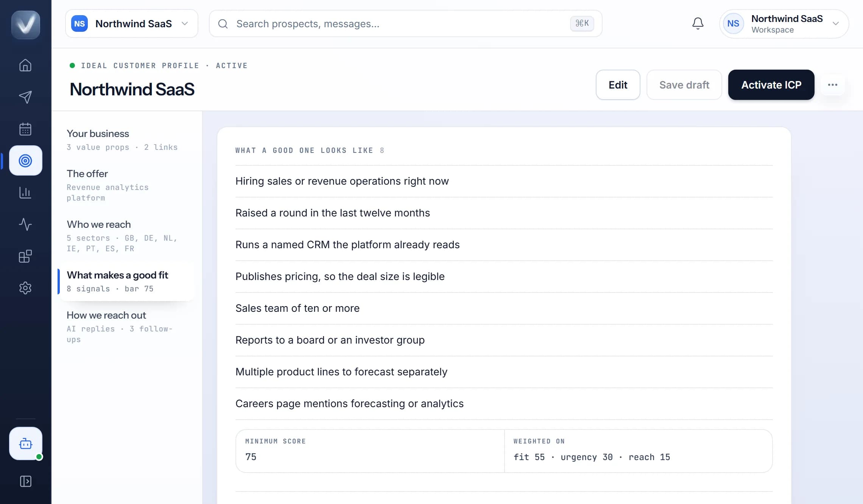Click the Northwind SaaS page title
This screenshot has width=863, height=504.
pos(132,89)
